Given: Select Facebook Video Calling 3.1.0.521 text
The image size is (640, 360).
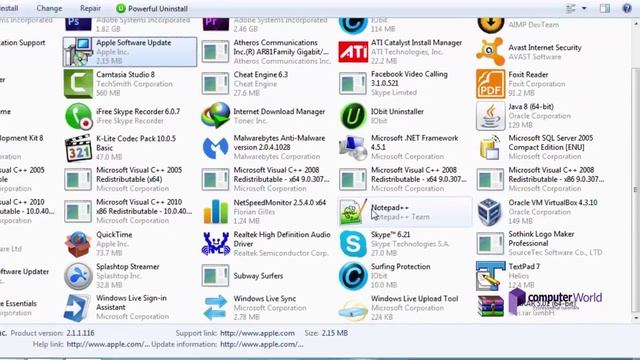Looking at the screenshot, I should [409, 79].
